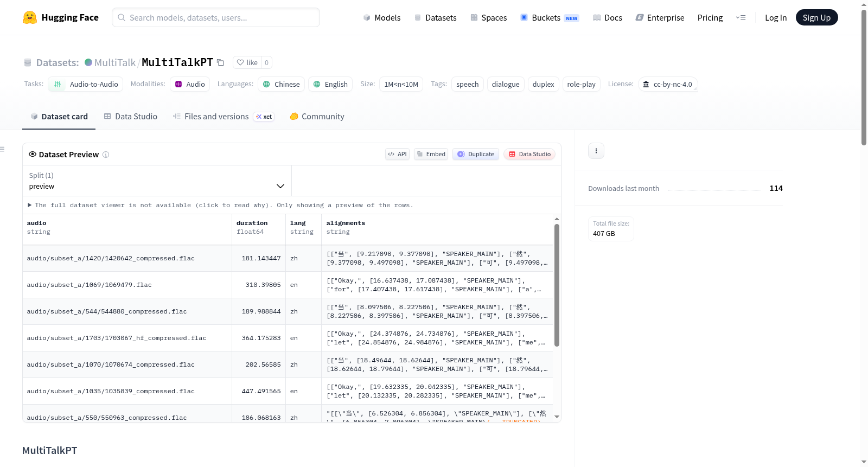Screen dimensions: 868x467
Task: Click the API button
Action: click(397, 154)
